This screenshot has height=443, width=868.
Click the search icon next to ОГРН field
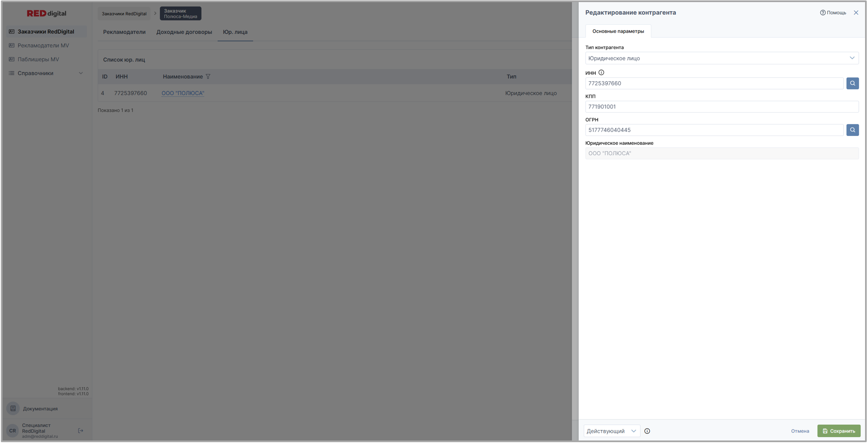coord(852,130)
